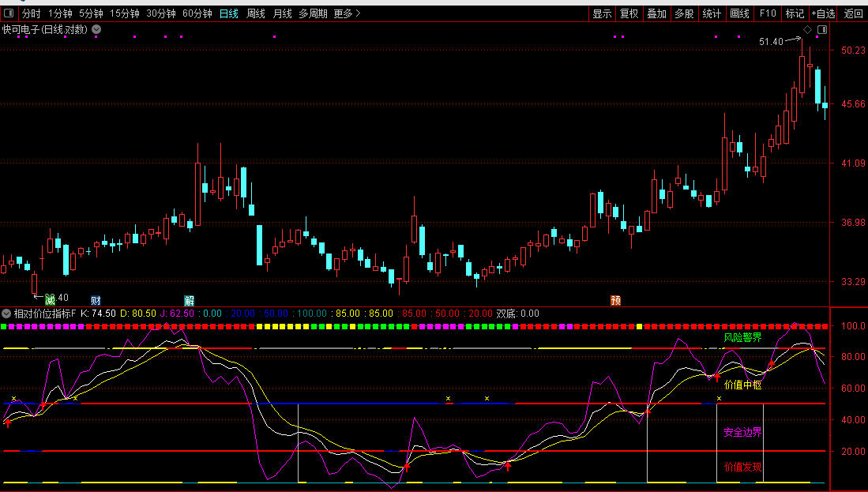Toggle the left sidebar panel icon
This screenshot has height=492, width=868.
tap(9, 13)
